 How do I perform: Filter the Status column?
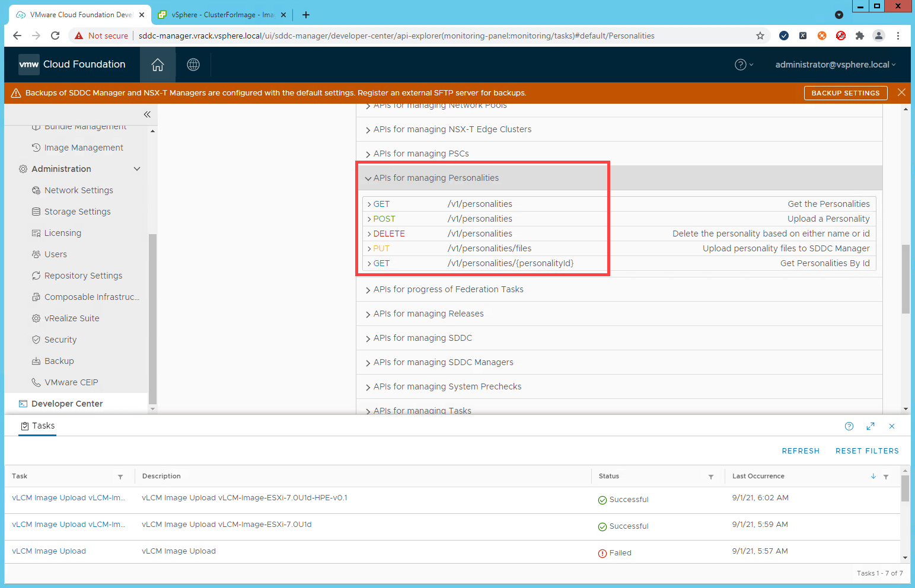711,477
